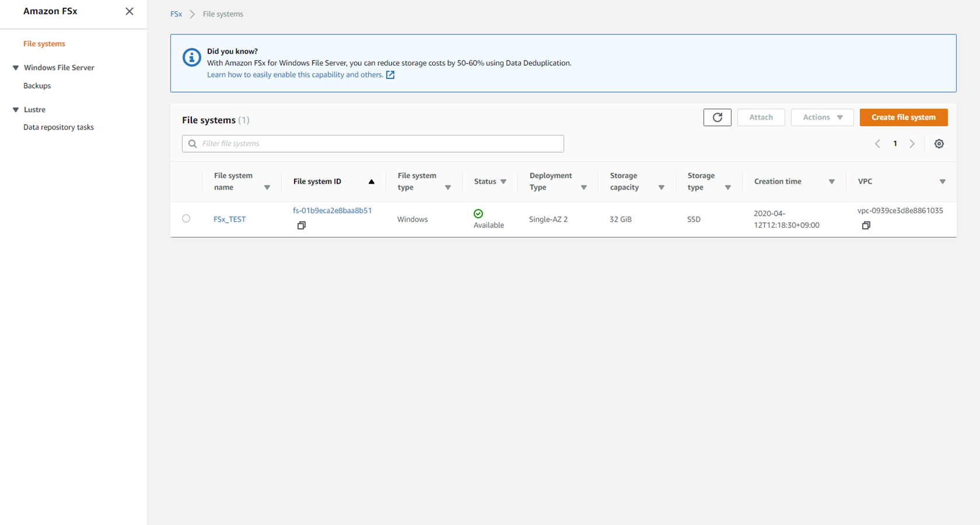Open table preferences gear icon
Viewport: 980px width, 525px height.
[x=939, y=143]
